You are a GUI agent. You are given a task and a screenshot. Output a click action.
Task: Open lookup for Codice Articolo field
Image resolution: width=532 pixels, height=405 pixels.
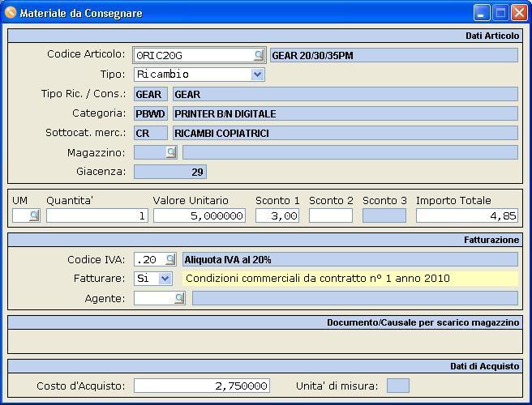259,55
